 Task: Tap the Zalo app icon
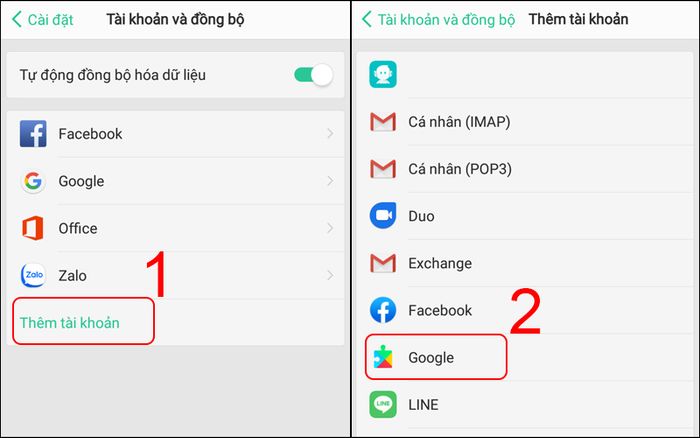(x=33, y=275)
